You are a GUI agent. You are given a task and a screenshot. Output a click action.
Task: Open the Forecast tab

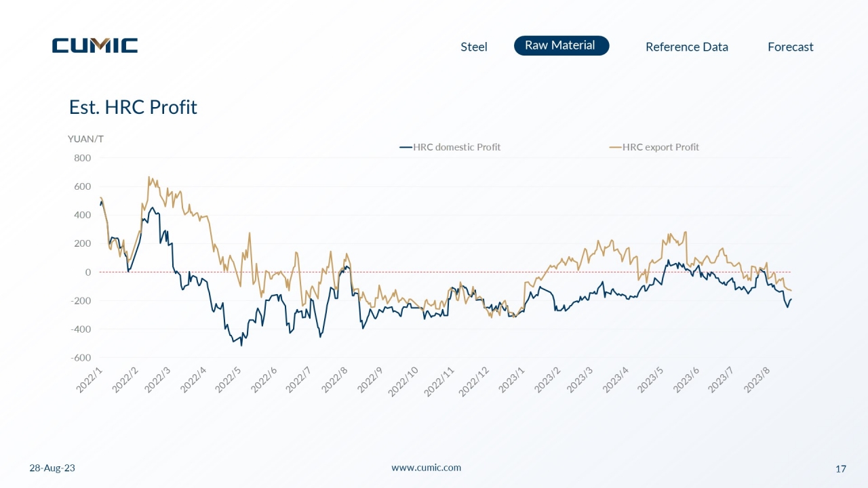click(x=791, y=47)
